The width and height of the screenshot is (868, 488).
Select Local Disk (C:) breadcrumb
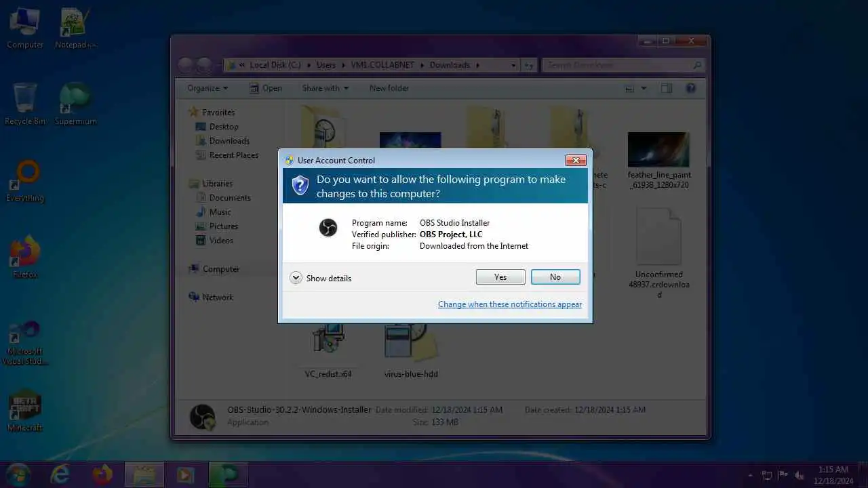(275, 65)
